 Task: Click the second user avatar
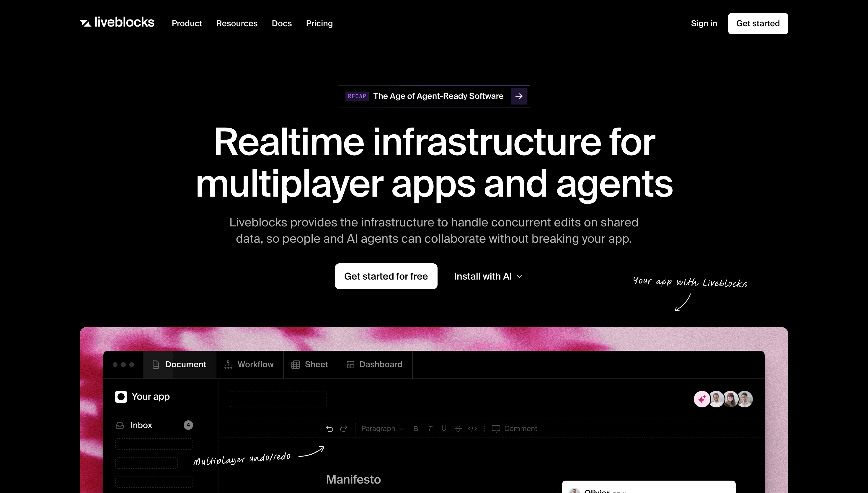coord(716,399)
